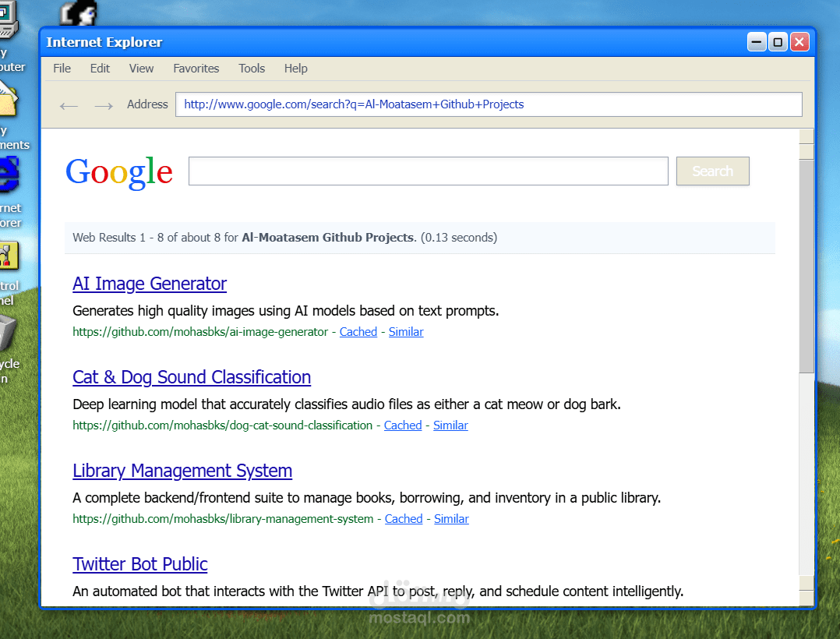The width and height of the screenshot is (840, 639).
Task: Focus the Google search text box
Action: pyautogui.click(x=429, y=171)
